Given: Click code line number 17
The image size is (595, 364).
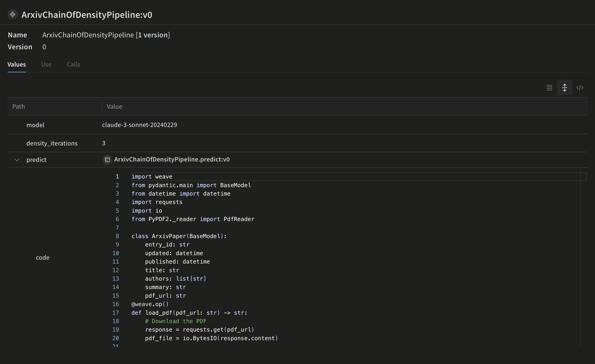Looking at the screenshot, I should pos(116,313).
